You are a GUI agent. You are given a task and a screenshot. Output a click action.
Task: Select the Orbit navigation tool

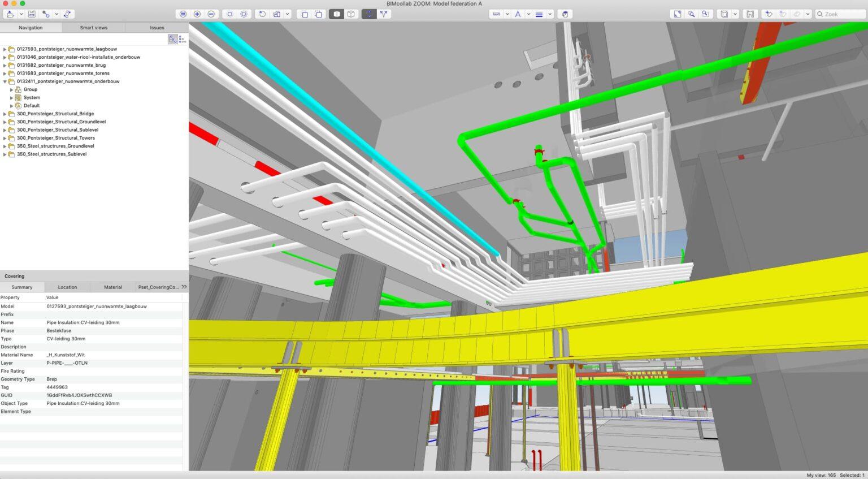click(x=229, y=14)
